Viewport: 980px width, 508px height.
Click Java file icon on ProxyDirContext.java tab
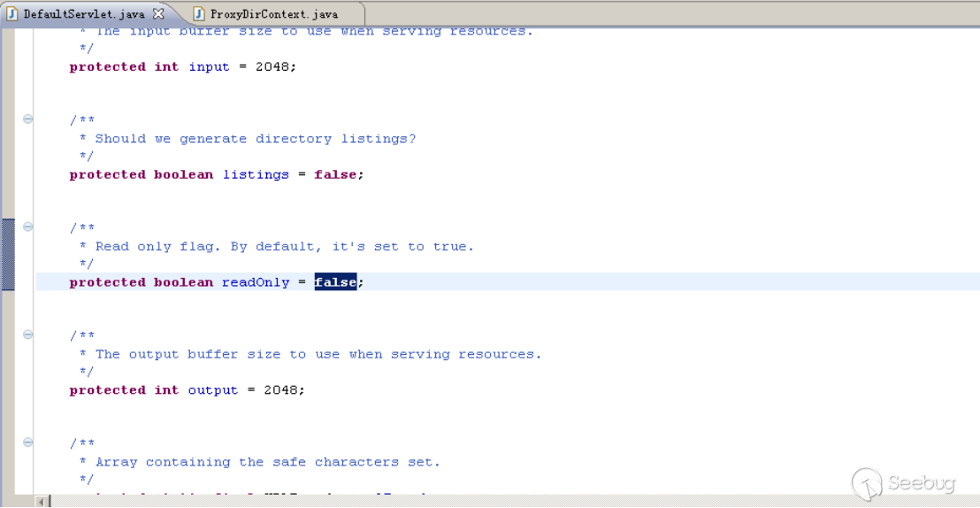pyautogui.click(x=199, y=14)
